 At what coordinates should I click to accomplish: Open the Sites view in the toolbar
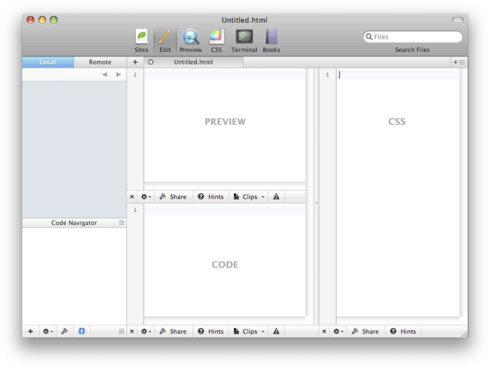(x=142, y=40)
